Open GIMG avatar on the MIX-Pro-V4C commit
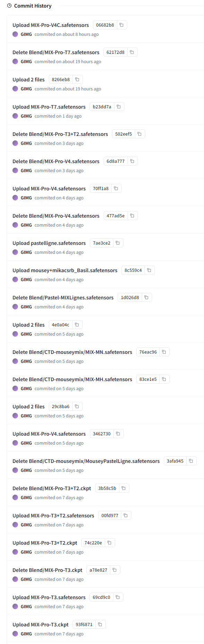This screenshot has height=644, width=204. pos(15,34)
